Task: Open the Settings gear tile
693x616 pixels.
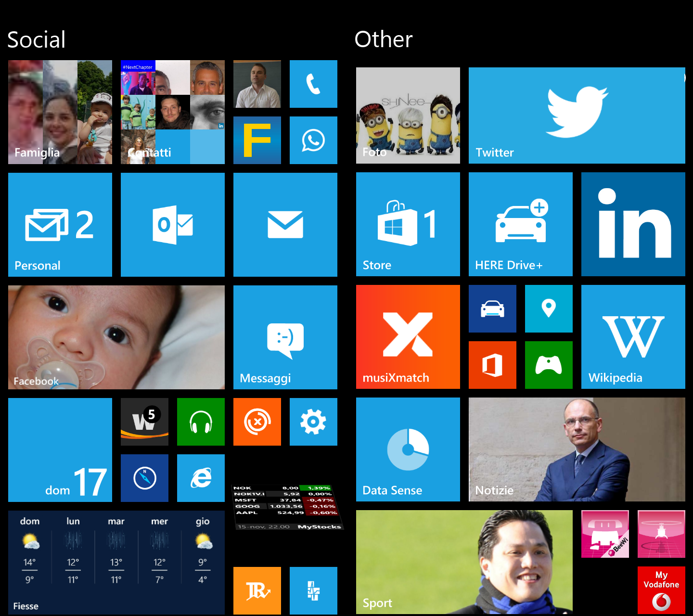Action: tap(313, 422)
